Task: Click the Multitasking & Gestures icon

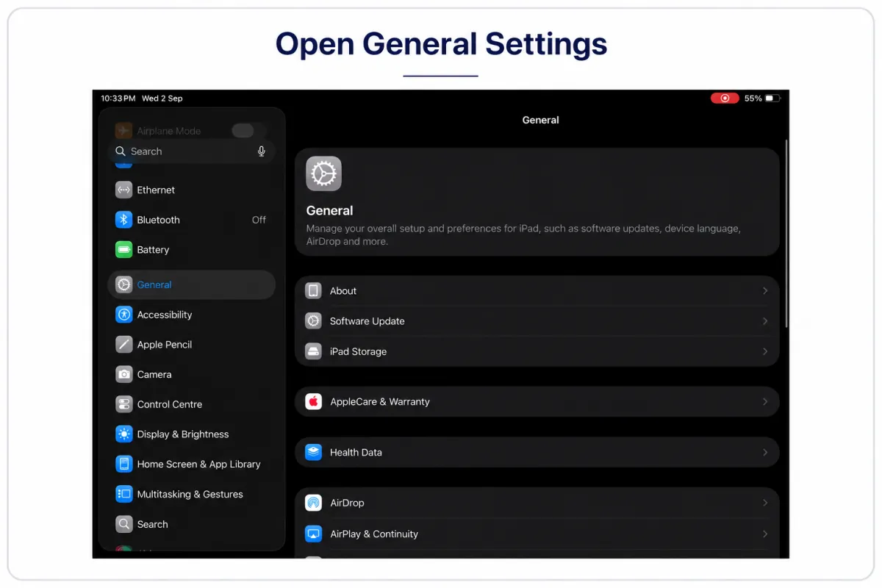Action: click(x=123, y=494)
